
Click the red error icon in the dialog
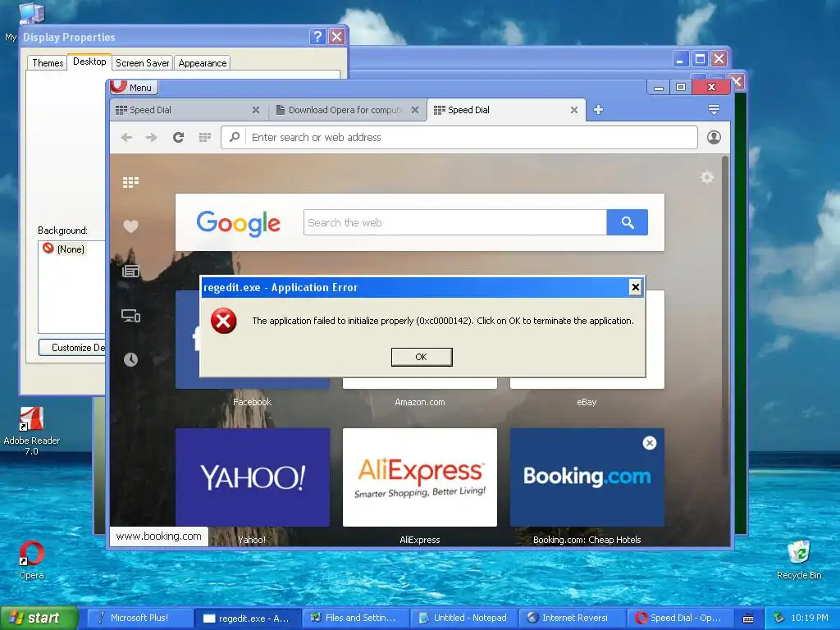pyautogui.click(x=223, y=321)
